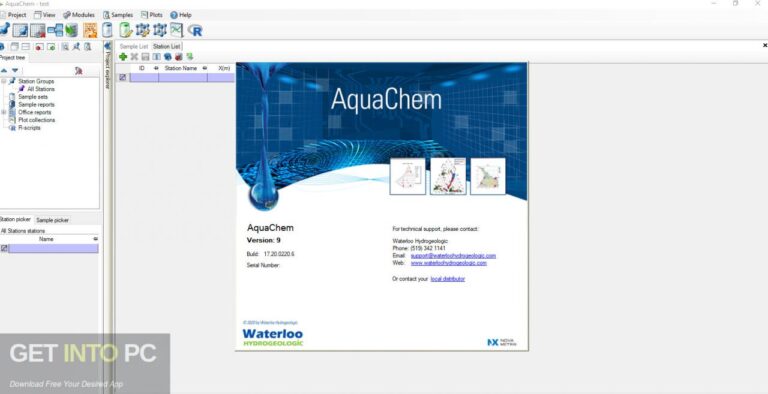Open the Modules menu
The width and height of the screenshot is (768, 394).
tap(79, 15)
